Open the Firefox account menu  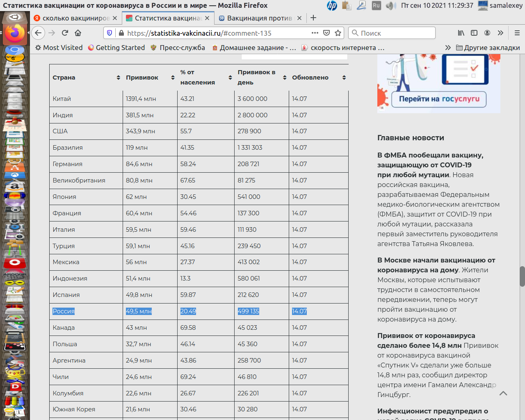[x=487, y=33]
